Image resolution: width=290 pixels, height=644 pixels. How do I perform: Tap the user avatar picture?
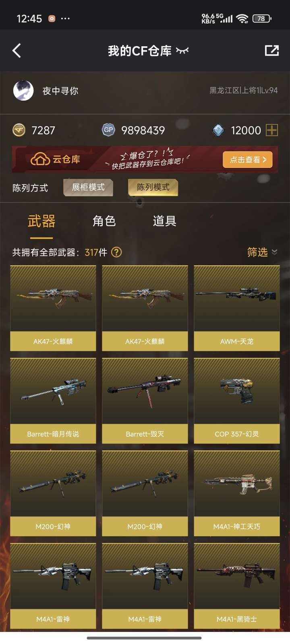pyautogui.click(x=23, y=91)
